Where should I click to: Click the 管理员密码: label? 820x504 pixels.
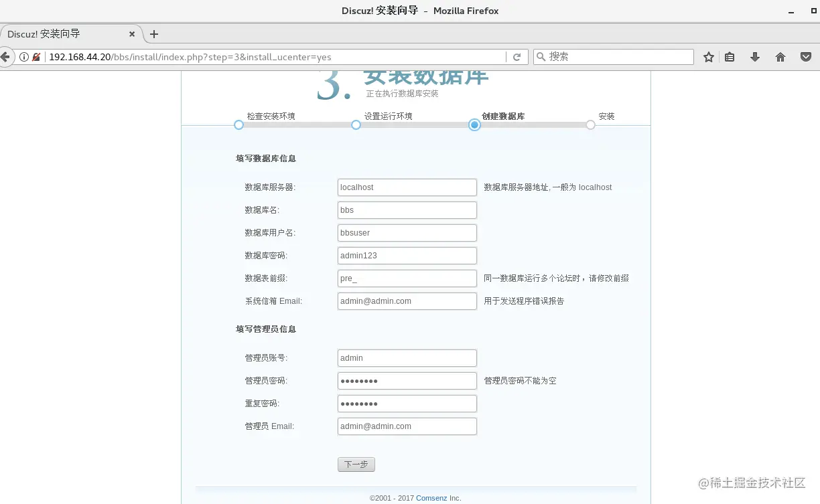(x=266, y=381)
